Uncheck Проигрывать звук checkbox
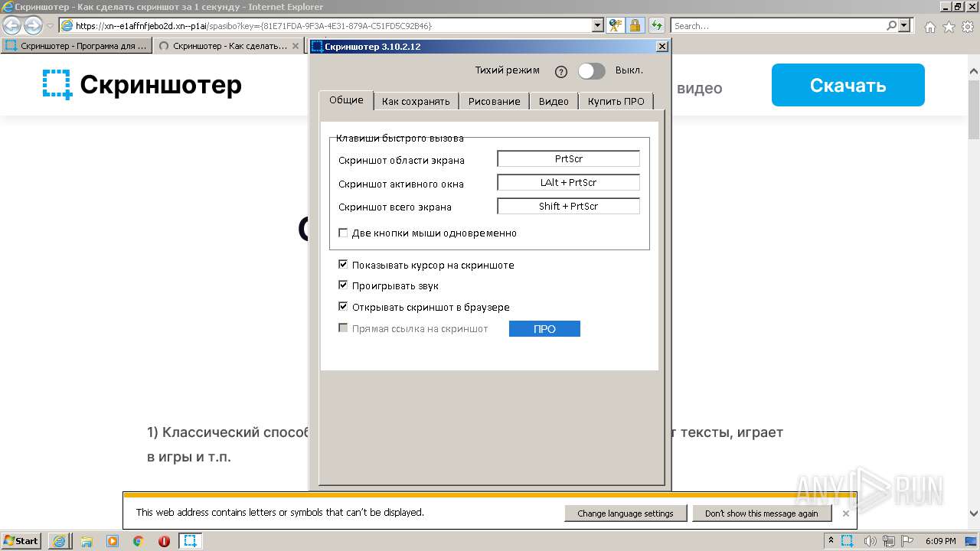Screen dimensions: 980x551 pyautogui.click(x=343, y=285)
